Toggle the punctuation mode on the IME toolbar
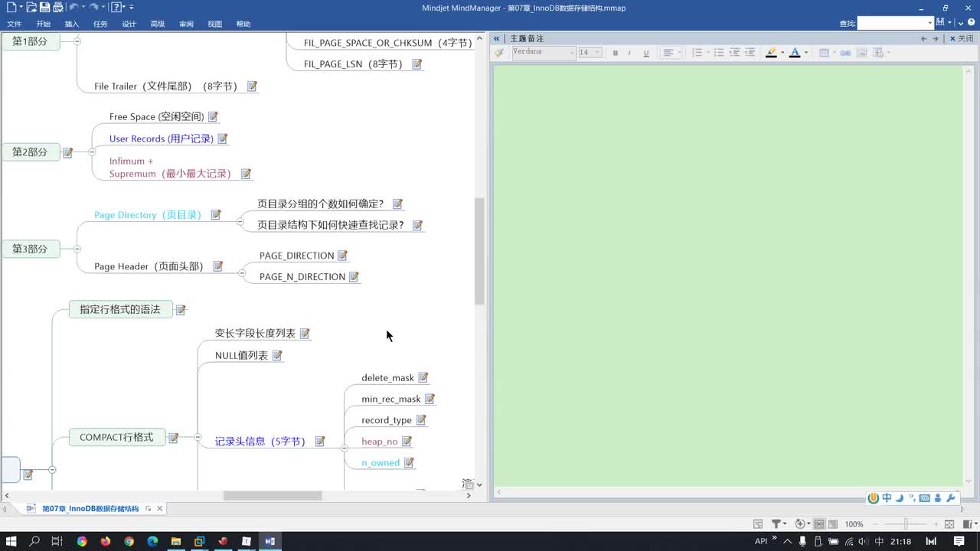Viewport: 980px width, 551px height. pos(912,498)
